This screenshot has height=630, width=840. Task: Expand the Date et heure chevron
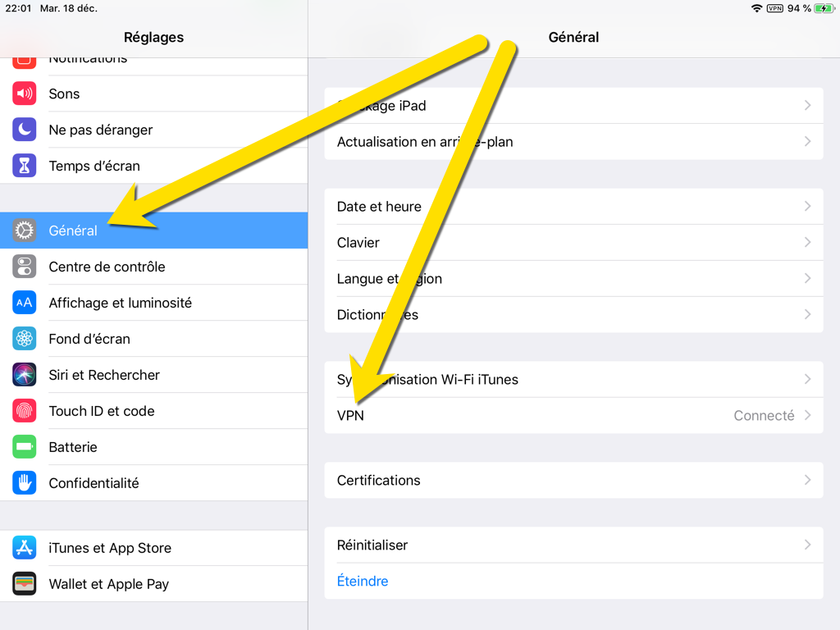point(807,207)
